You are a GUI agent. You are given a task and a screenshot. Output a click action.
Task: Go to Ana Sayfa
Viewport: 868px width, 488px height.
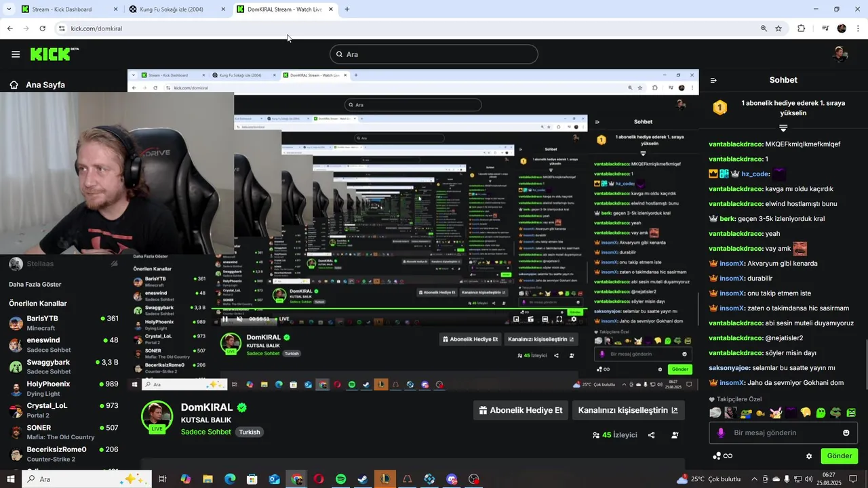coord(45,85)
